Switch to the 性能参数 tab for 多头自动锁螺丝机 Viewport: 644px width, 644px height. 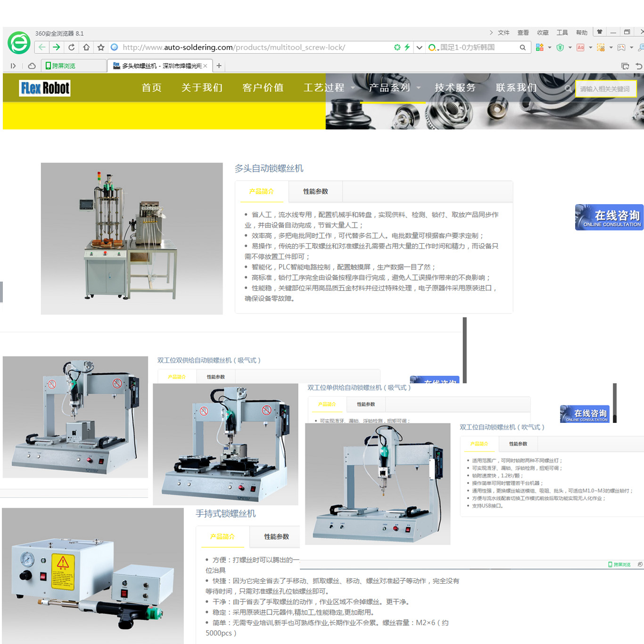316,191
